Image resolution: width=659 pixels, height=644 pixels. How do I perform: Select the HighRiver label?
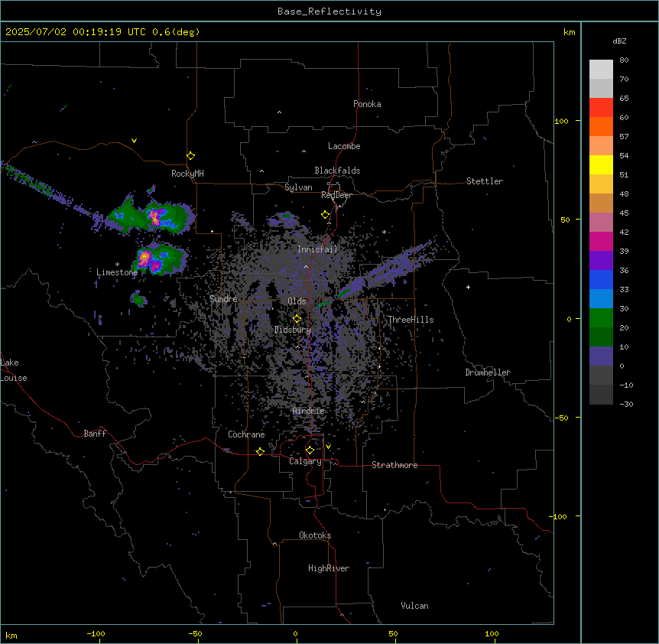point(329,568)
